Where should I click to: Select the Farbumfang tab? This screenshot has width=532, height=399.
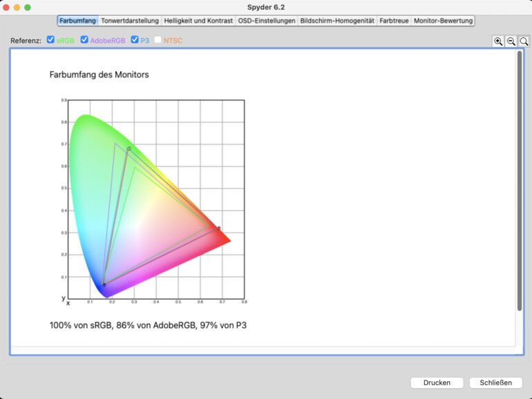click(77, 21)
